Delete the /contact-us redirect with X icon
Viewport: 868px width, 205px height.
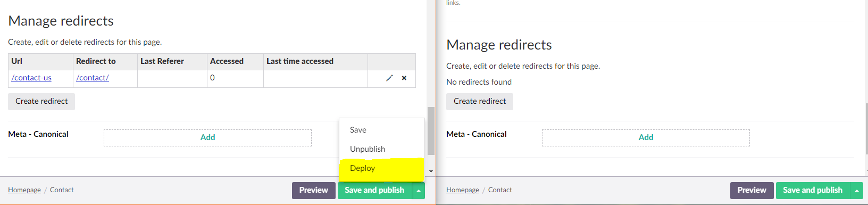click(x=404, y=78)
